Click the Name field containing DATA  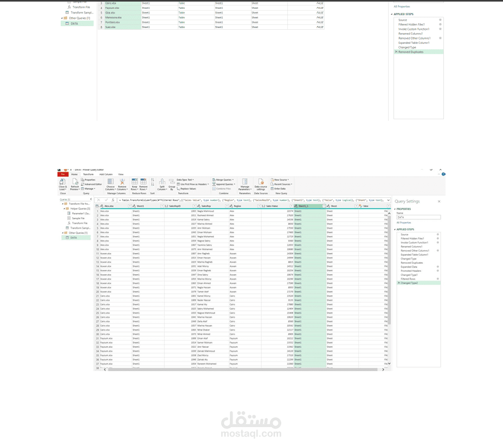[x=418, y=217]
